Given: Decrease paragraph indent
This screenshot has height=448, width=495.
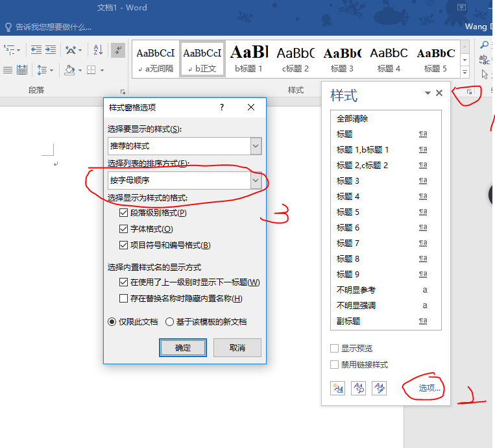Looking at the screenshot, I should [x=36, y=50].
